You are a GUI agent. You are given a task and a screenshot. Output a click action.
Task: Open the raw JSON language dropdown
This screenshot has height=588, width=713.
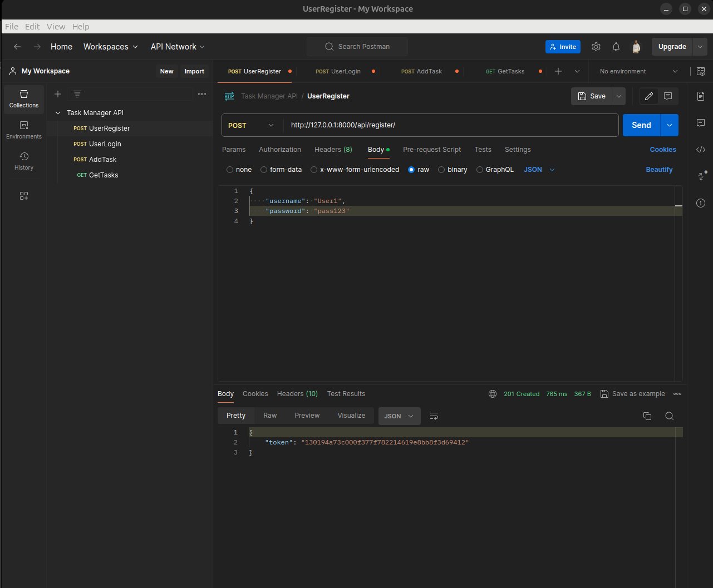tap(539, 170)
